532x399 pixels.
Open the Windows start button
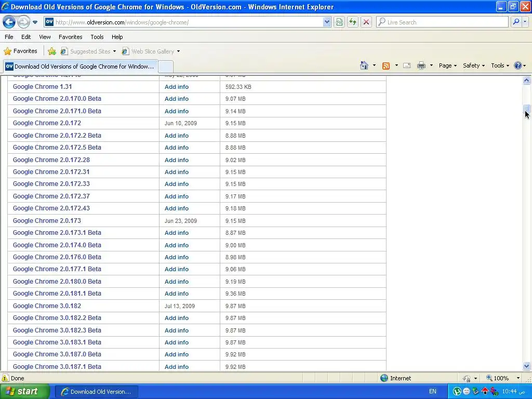coord(25,391)
